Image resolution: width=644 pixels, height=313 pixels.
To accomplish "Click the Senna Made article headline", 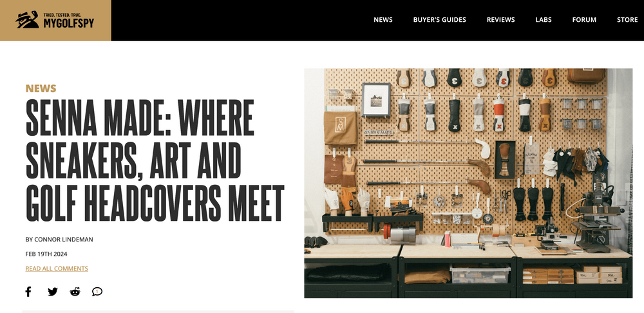I will coord(155,160).
